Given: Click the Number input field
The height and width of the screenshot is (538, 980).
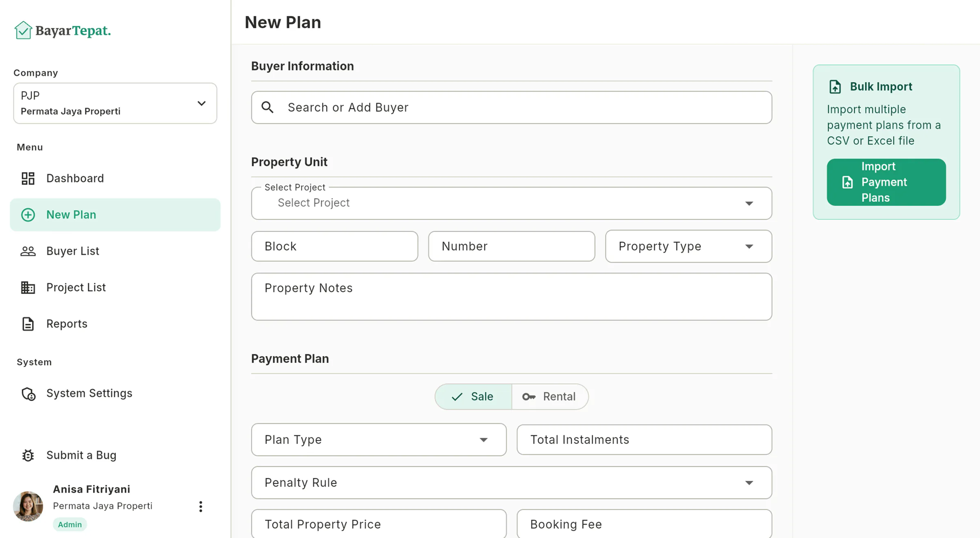Looking at the screenshot, I should pyautogui.click(x=512, y=246).
